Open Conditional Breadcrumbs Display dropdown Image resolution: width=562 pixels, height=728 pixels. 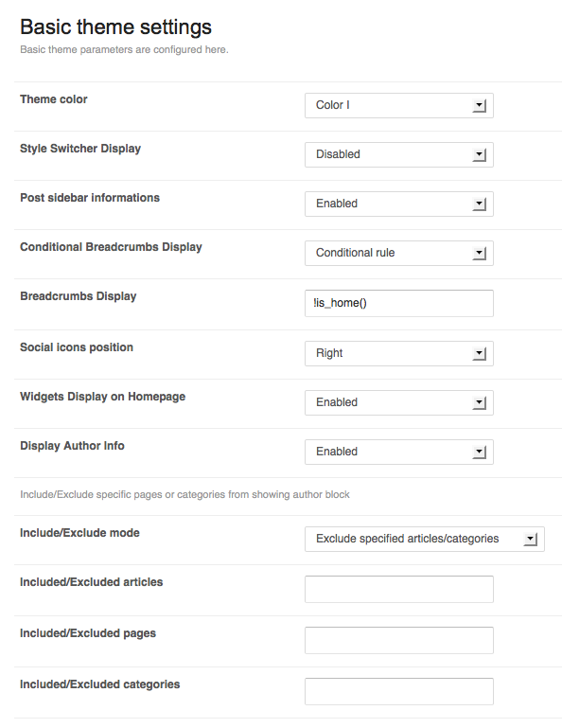(398, 253)
